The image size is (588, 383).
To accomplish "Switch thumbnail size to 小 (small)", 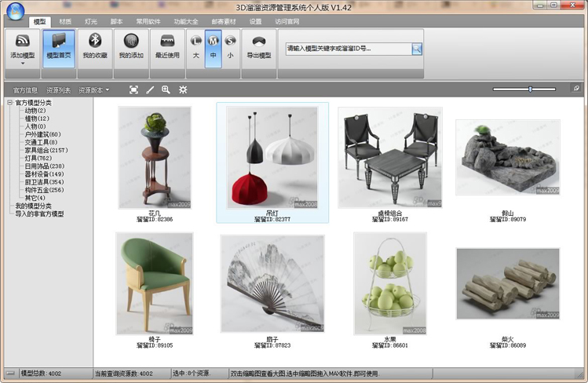I will [230, 49].
